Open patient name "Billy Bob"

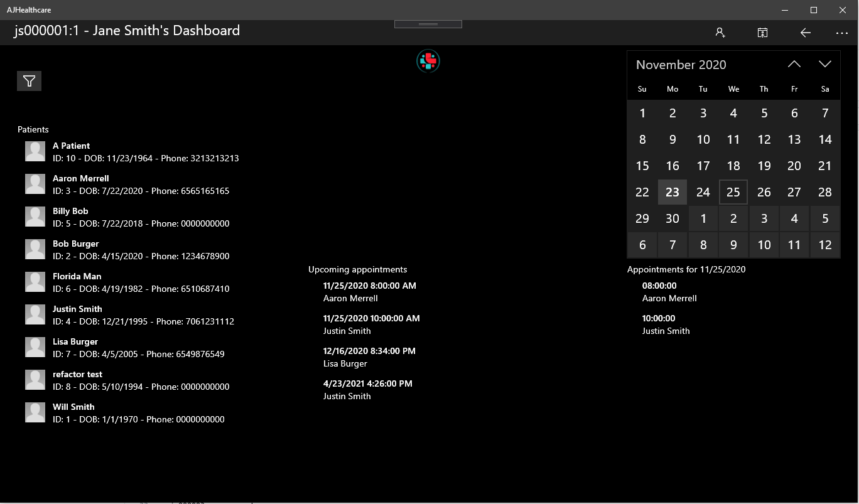pyautogui.click(x=70, y=211)
